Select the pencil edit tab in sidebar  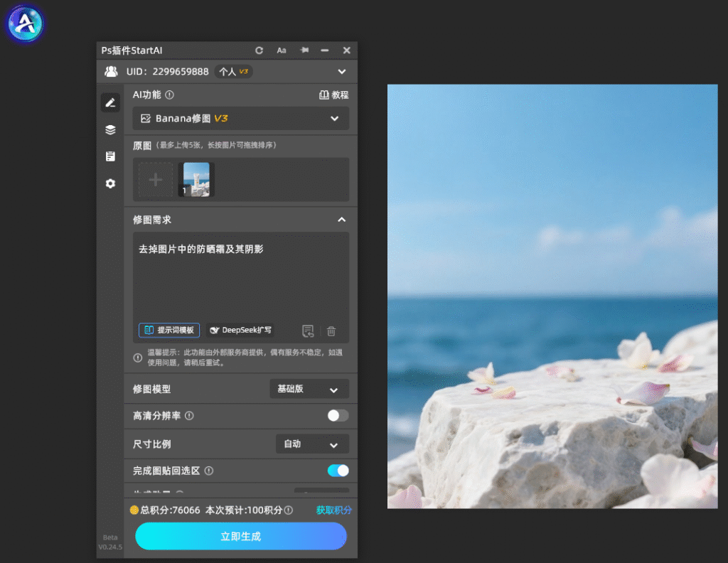pos(110,102)
